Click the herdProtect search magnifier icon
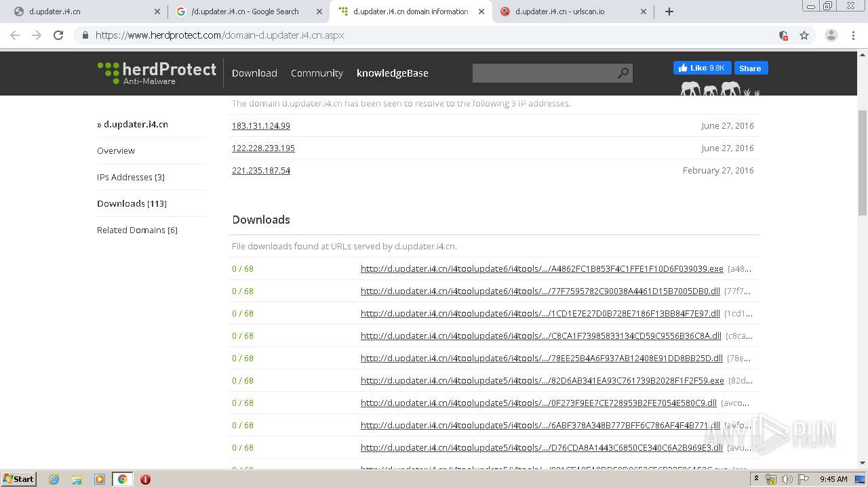Screen dimensions: 868x488 [x=623, y=73]
